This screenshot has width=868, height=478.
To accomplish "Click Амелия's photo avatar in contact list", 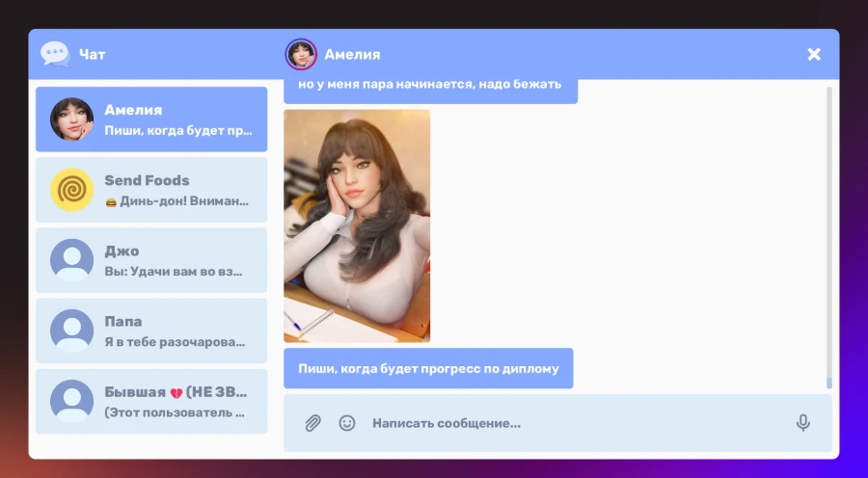I will tap(71, 119).
